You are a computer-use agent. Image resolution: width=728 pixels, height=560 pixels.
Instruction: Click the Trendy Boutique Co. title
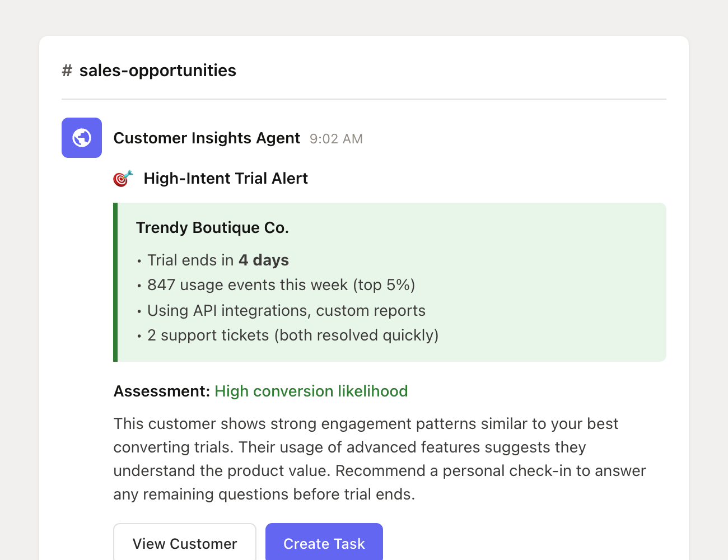point(212,227)
